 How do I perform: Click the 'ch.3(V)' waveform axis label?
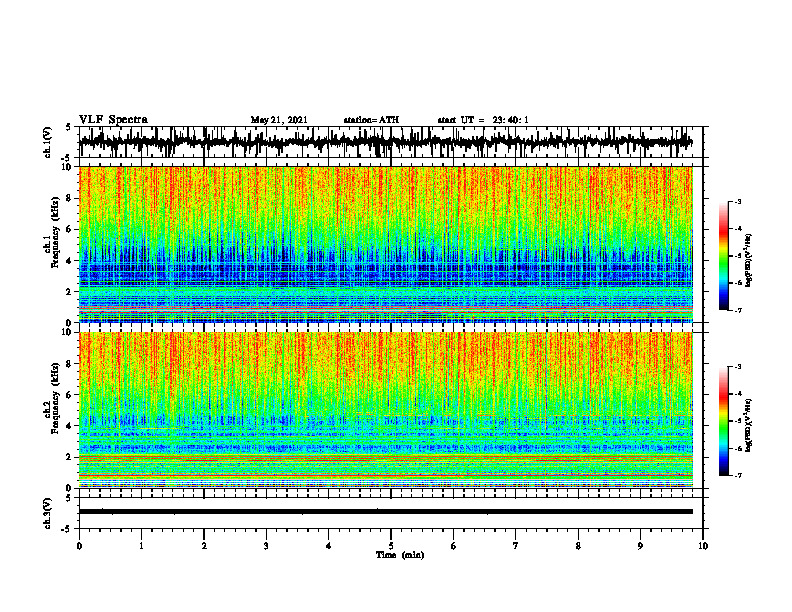[x=47, y=513]
